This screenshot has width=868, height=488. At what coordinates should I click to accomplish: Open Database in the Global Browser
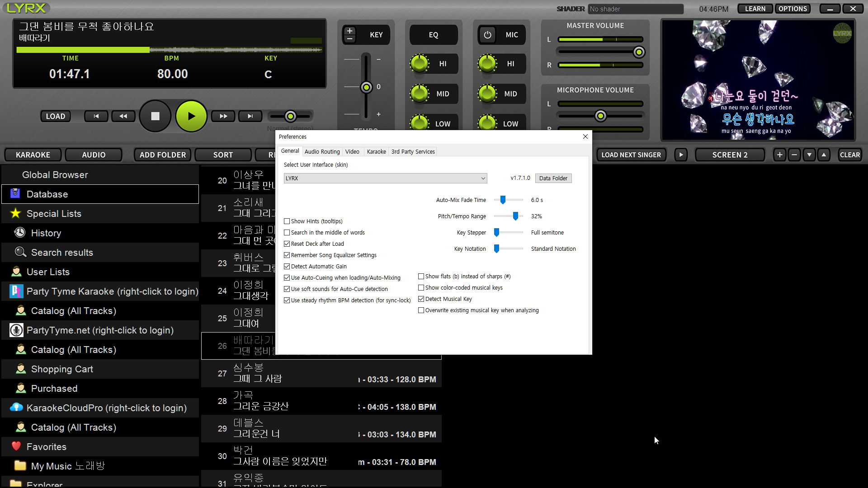click(x=100, y=194)
